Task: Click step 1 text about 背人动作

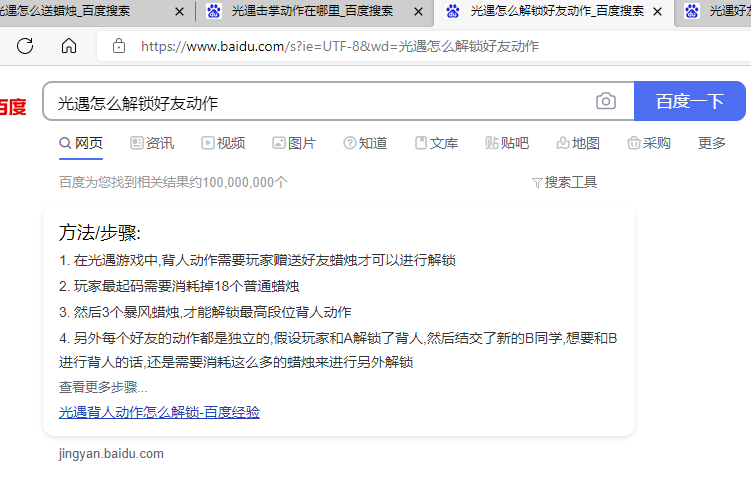Action: pos(257,260)
